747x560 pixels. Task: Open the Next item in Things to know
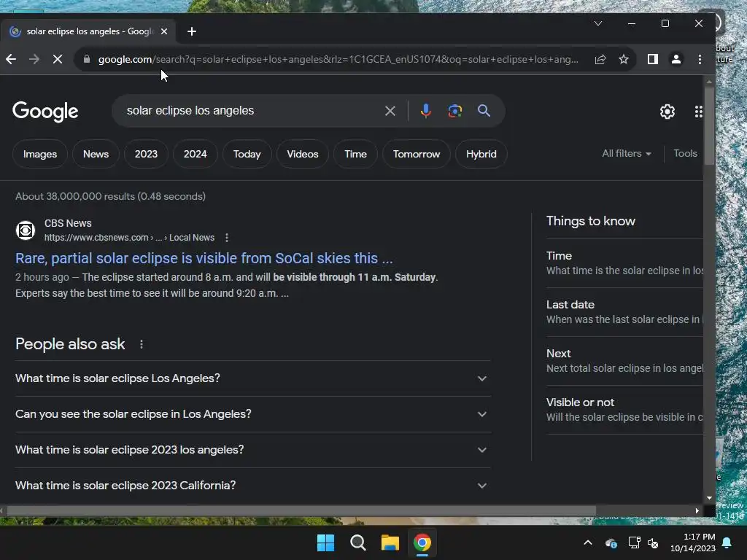[624, 361]
